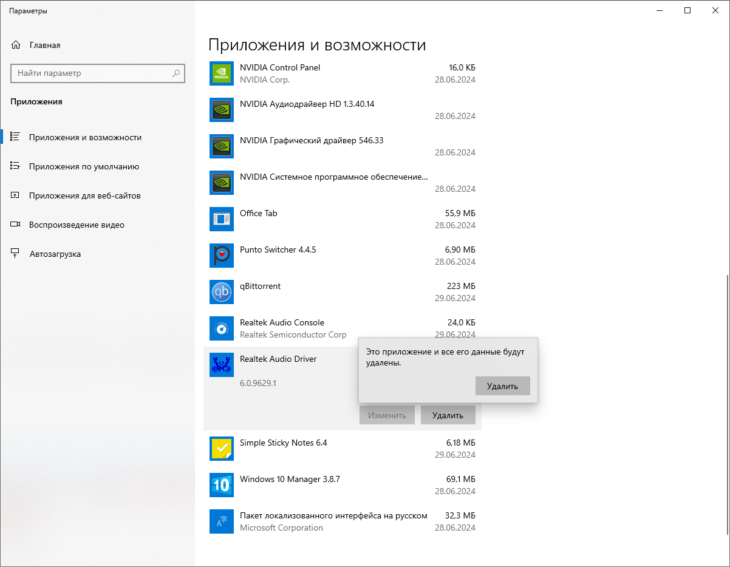Confirm removal with popup Удалить button
The image size is (730, 567).
(x=502, y=386)
